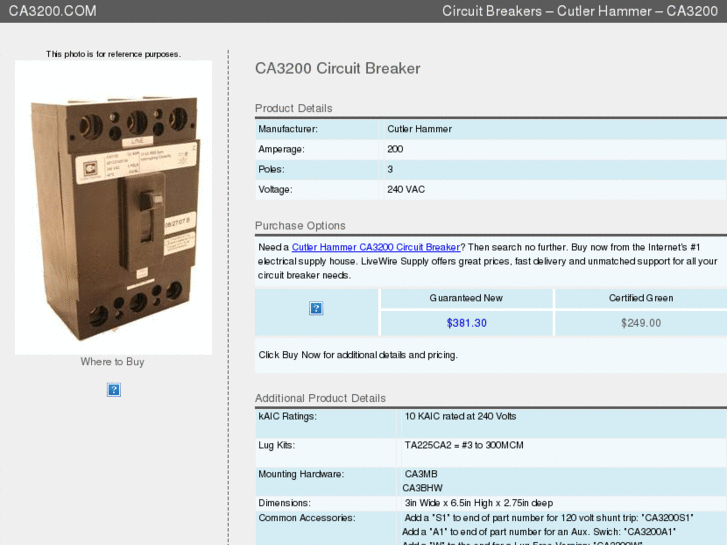Viewport: 727px width, 545px height.
Task: Click the Dimensions label
Action: pyautogui.click(x=284, y=503)
